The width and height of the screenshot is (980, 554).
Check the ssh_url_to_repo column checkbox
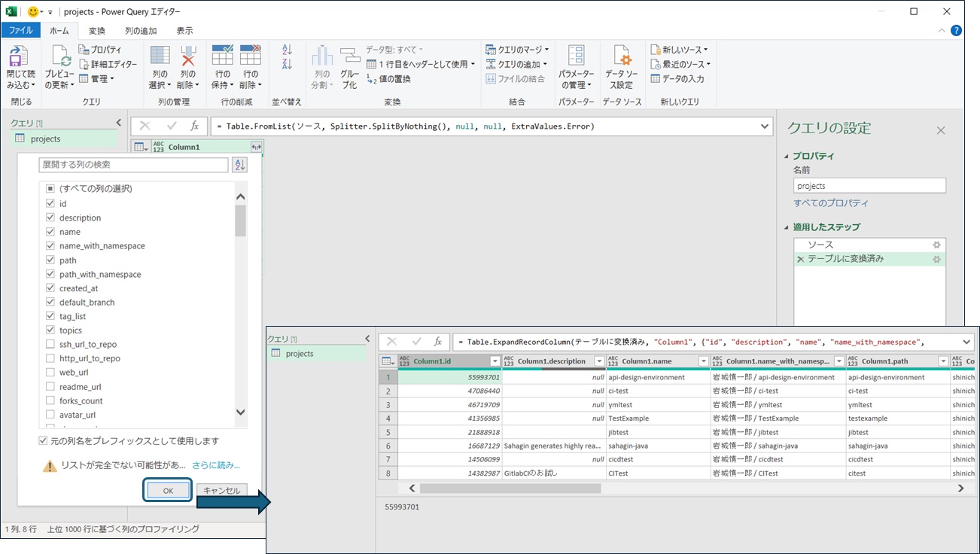point(50,344)
